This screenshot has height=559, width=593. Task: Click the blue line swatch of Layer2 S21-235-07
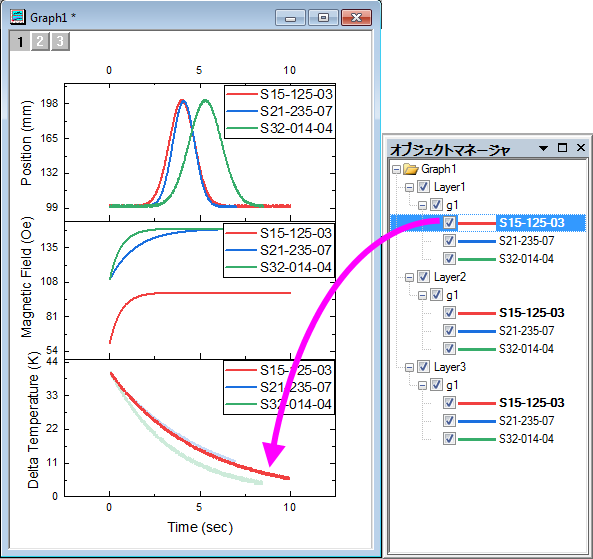point(477,331)
